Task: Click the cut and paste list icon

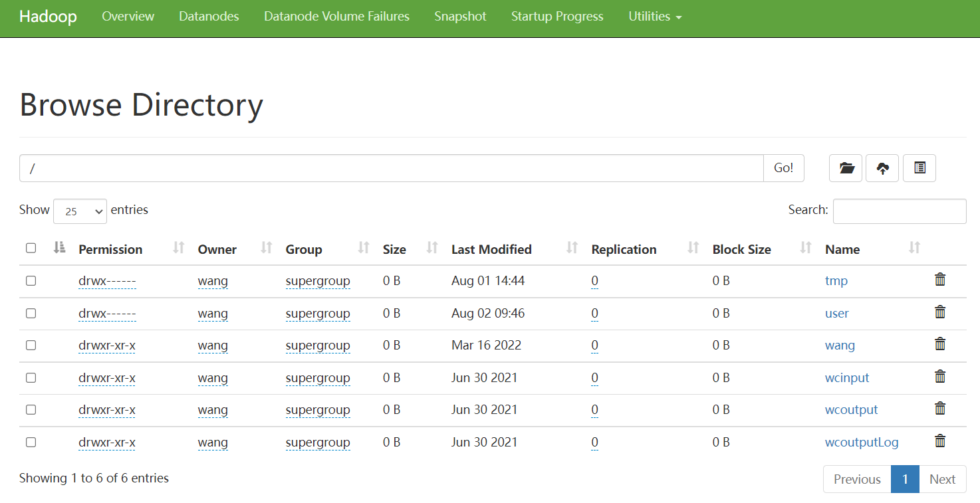Action: coord(919,168)
